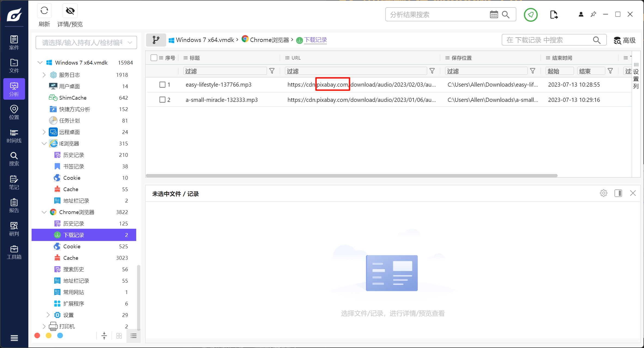Click the branch tree icon beside breadcrumb
Screen dimensions: 644x348
(x=156, y=40)
